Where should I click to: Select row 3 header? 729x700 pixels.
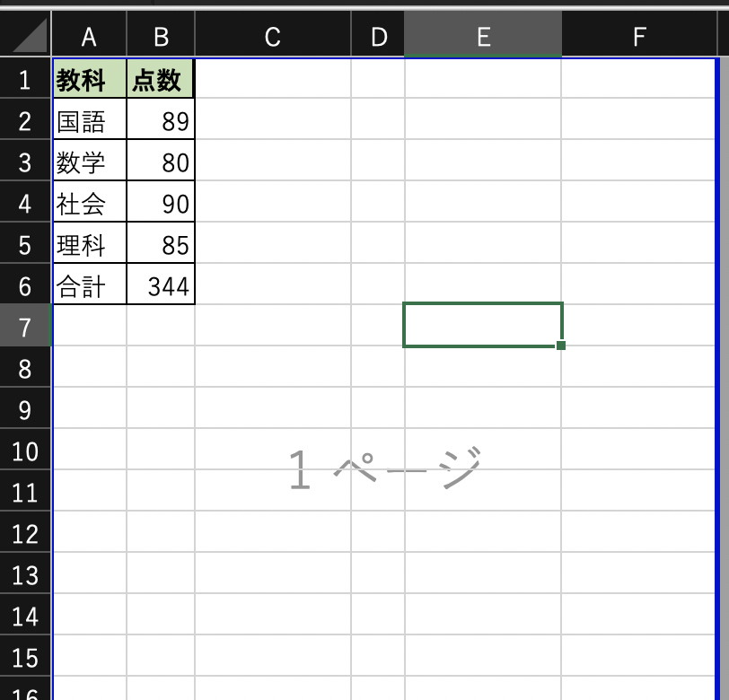[x=25, y=161]
